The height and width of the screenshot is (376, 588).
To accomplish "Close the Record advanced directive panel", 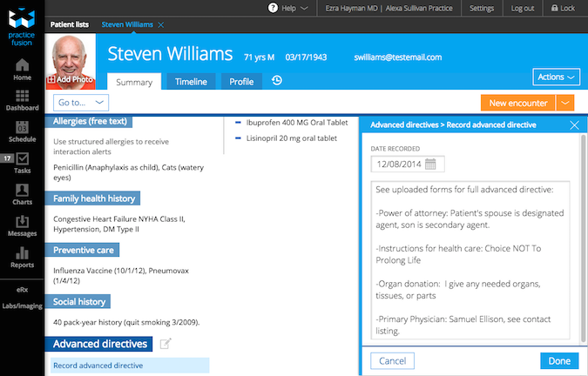I will coord(574,125).
